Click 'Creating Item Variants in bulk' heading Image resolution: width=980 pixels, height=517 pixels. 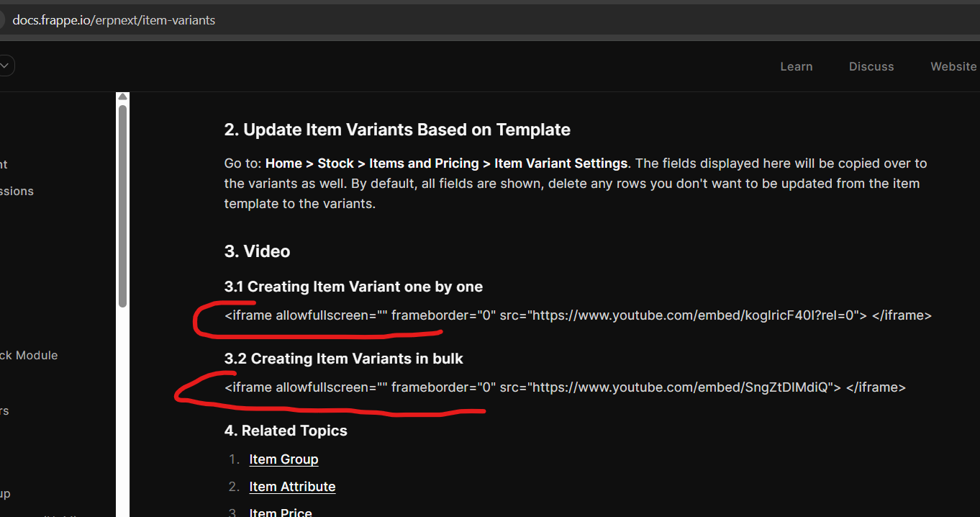(x=344, y=359)
